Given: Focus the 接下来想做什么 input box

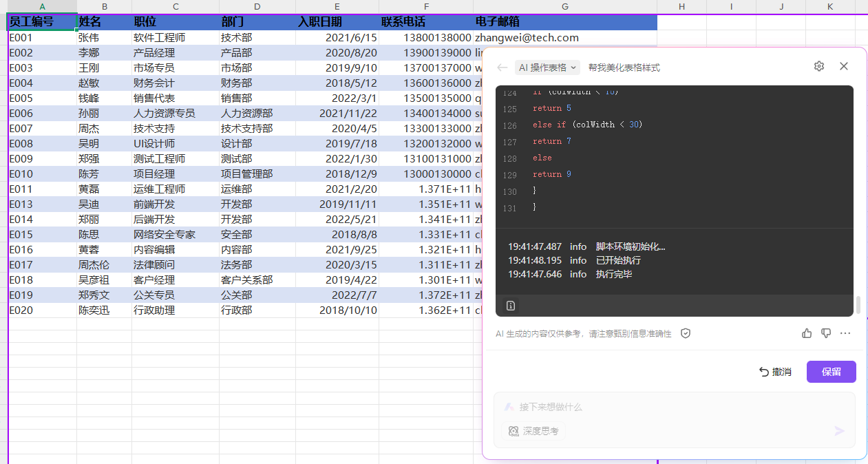Looking at the screenshot, I should 675,407.
